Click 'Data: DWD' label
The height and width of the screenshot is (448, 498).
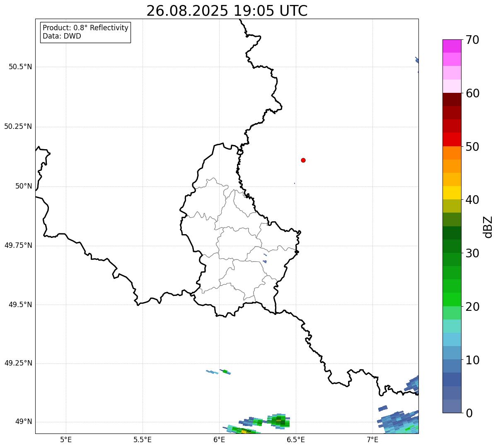pos(62,36)
